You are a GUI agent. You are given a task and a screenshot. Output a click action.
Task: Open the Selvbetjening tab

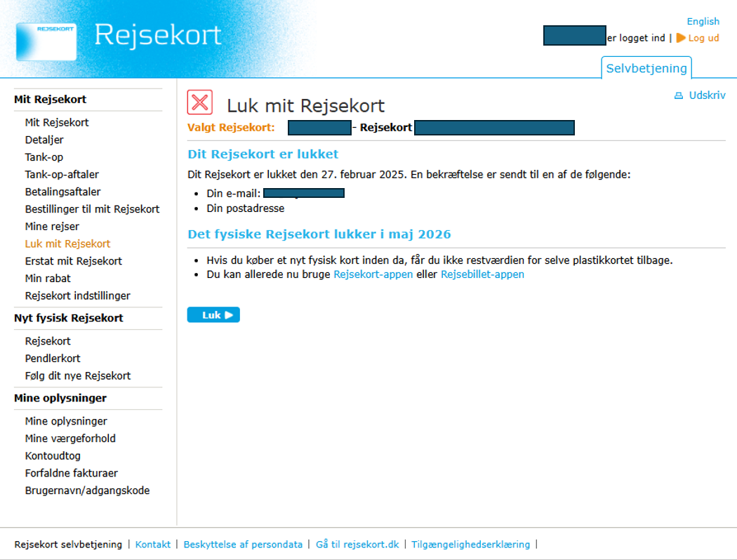click(x=646, y=68)
